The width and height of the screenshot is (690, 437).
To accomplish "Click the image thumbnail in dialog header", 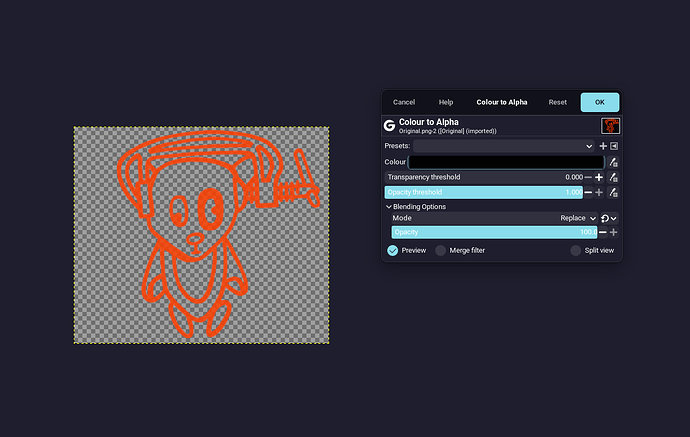I will pos(610,126).
